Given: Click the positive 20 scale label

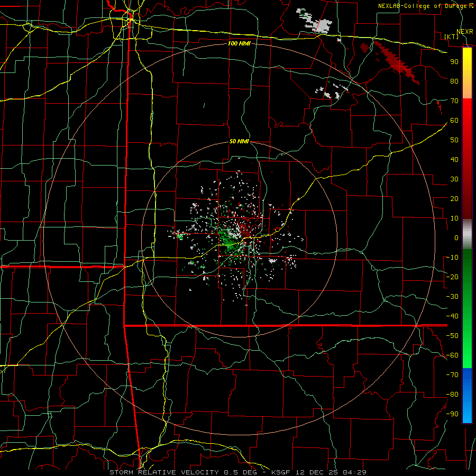Looking at the screenshot, I should pos(454,199).
